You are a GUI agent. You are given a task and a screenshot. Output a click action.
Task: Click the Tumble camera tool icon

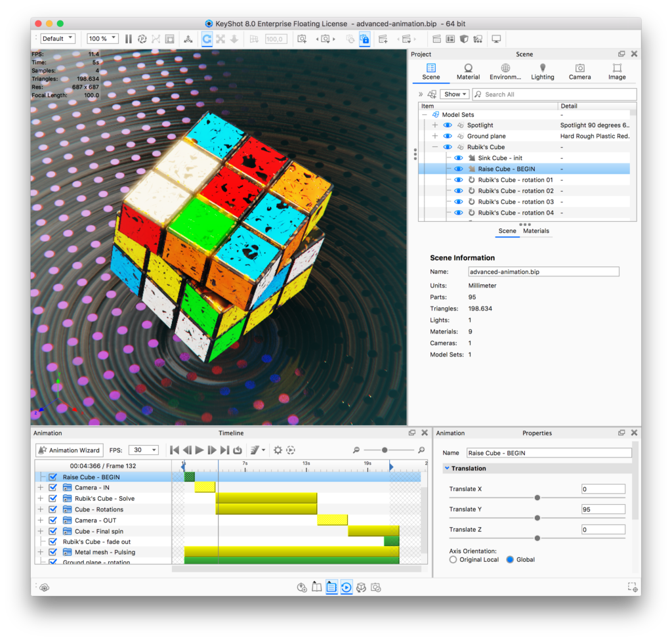(x=206, y=39)
